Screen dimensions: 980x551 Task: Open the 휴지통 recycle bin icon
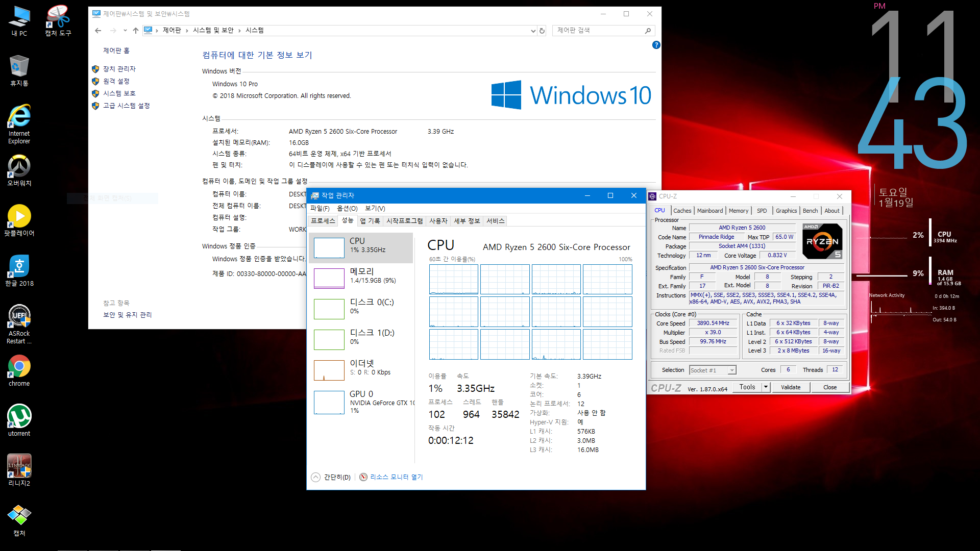19,70
